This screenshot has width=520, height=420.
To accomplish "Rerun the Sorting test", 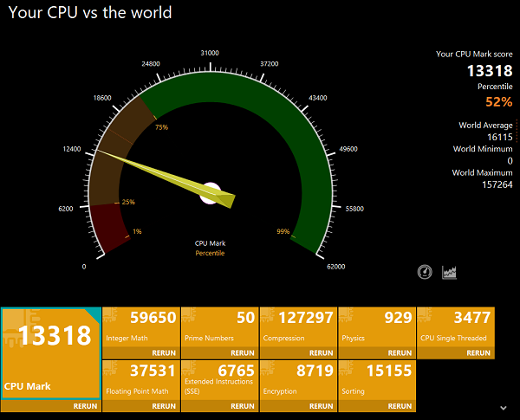I will click(x=400, y=406).
